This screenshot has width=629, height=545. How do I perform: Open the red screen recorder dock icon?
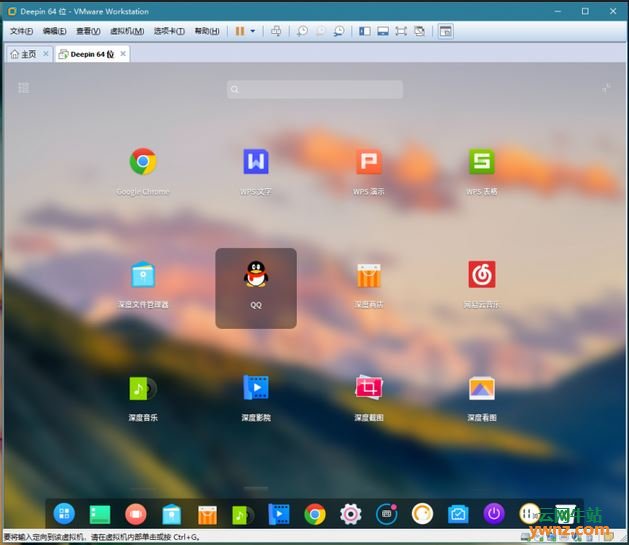[136, 514]
